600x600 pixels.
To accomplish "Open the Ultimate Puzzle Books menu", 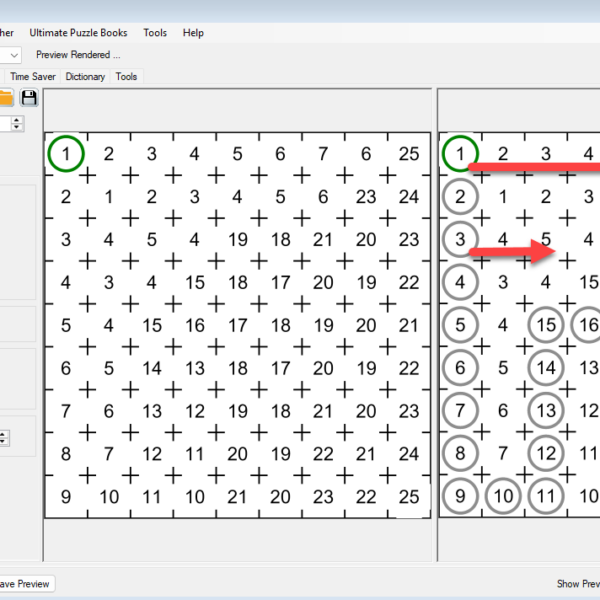I will [78, 33].
